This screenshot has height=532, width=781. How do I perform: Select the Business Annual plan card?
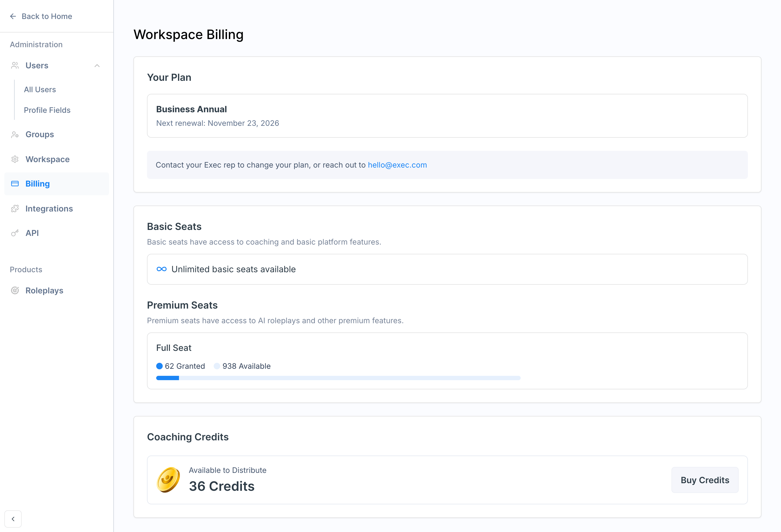pyautogui.click(x=447, y=116)
